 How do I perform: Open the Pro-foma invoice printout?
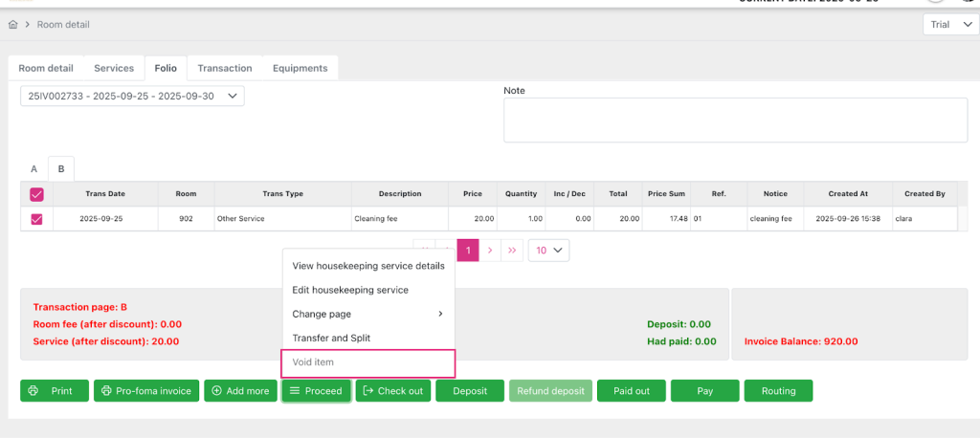pos(145,390)
